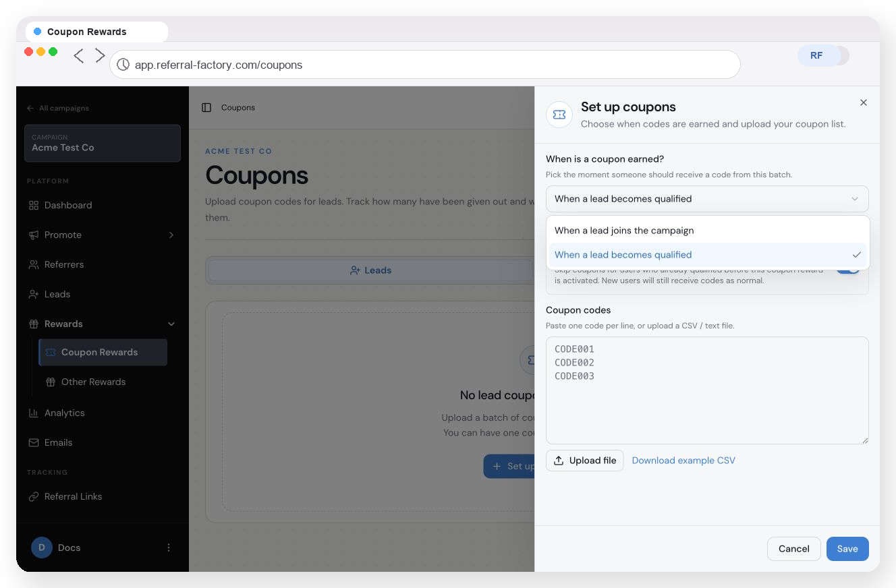Click the Analytics bar chart icon

(x=34, y=413)
